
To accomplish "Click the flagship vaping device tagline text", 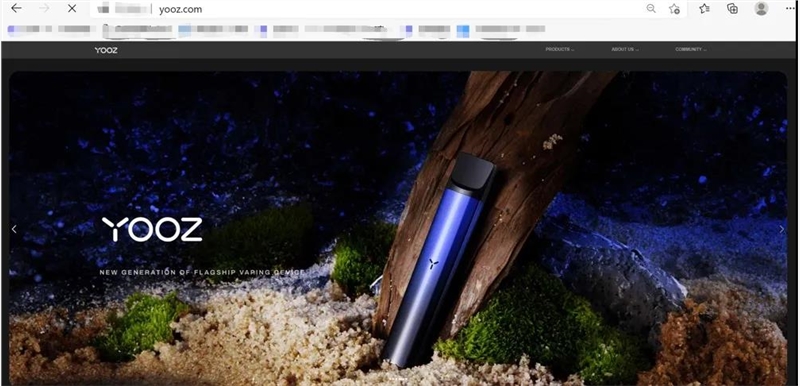I will pyautogui.click(x=202, y=272).
